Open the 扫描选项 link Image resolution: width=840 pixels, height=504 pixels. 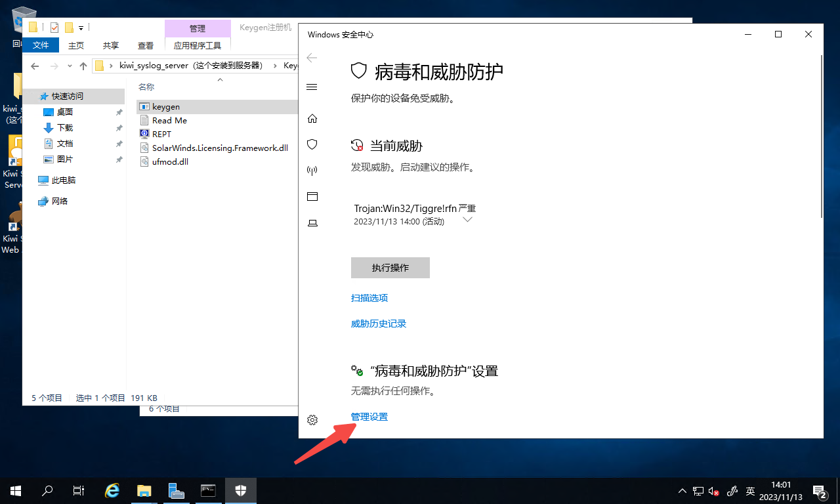[x=369, y=298]
